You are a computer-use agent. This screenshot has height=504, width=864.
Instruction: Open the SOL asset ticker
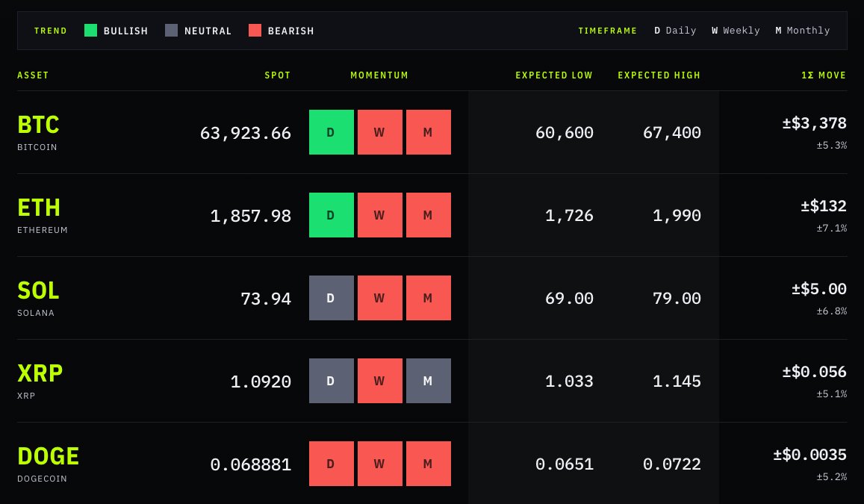coord(38,290)
